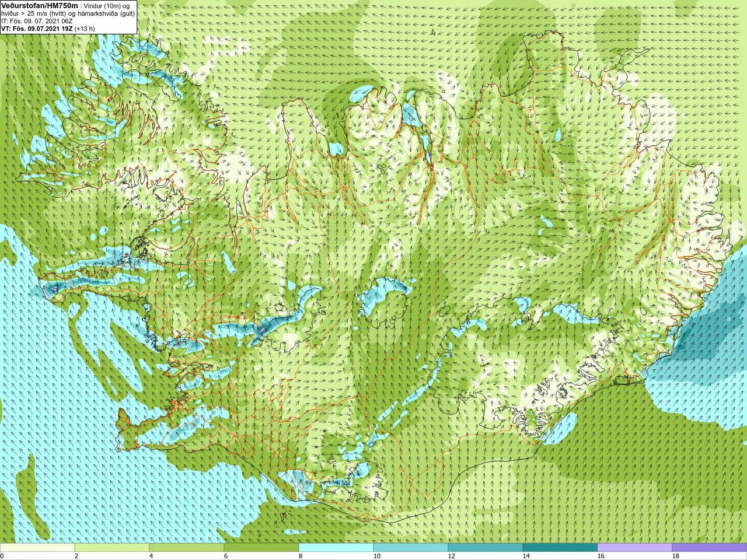The image size is (747, 560).
Task: Click the purple legend swatch above 18 m/s
Action: click(710, 548)
